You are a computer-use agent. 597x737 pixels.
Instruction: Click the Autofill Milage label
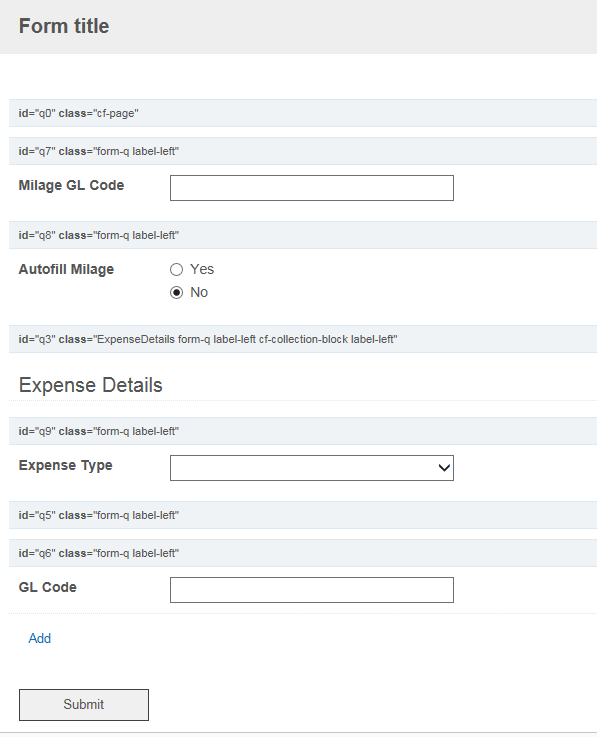(x=66, y=269)
